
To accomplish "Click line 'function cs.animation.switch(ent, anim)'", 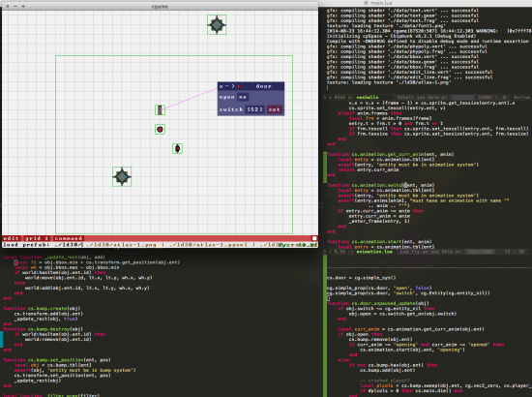I will coord(381,185).
